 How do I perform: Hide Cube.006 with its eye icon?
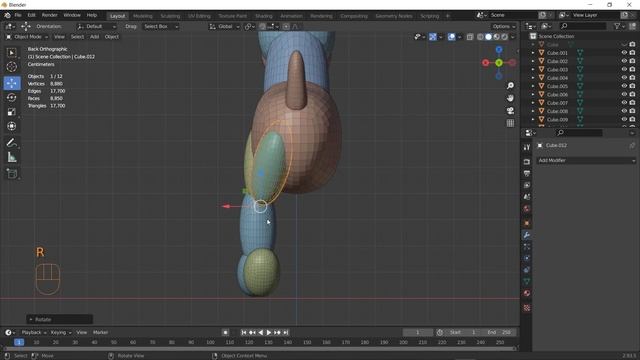click(624, 94)
